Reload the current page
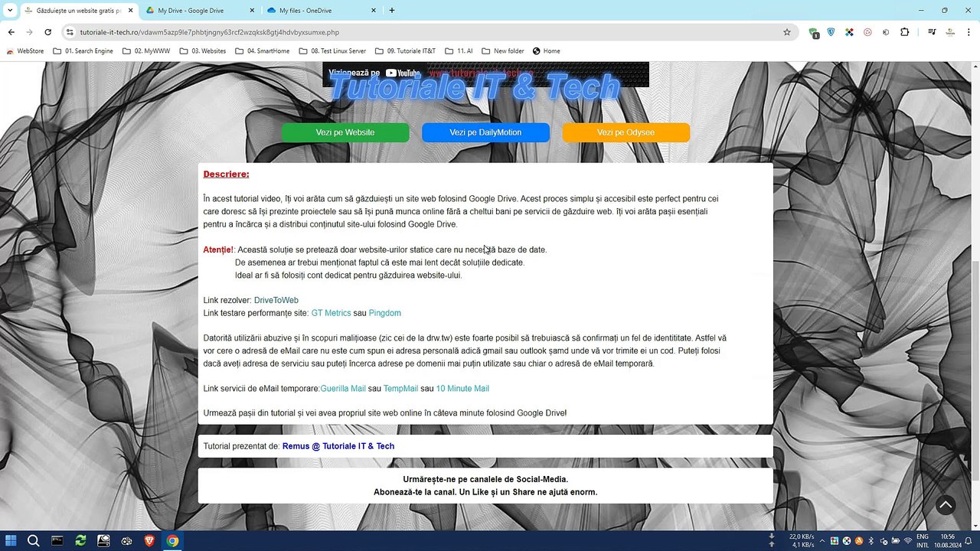980x551 pixels. coord(47,32)
